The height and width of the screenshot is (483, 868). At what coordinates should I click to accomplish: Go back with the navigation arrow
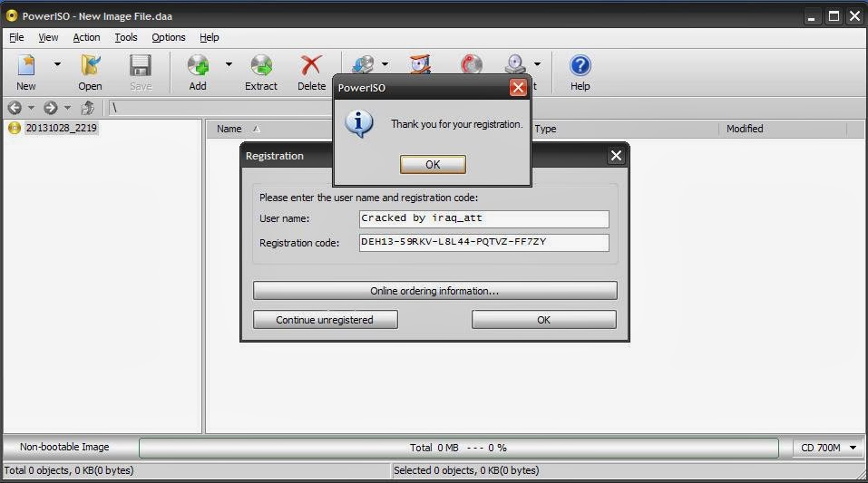pyautogui.click(x=15, y=108)
